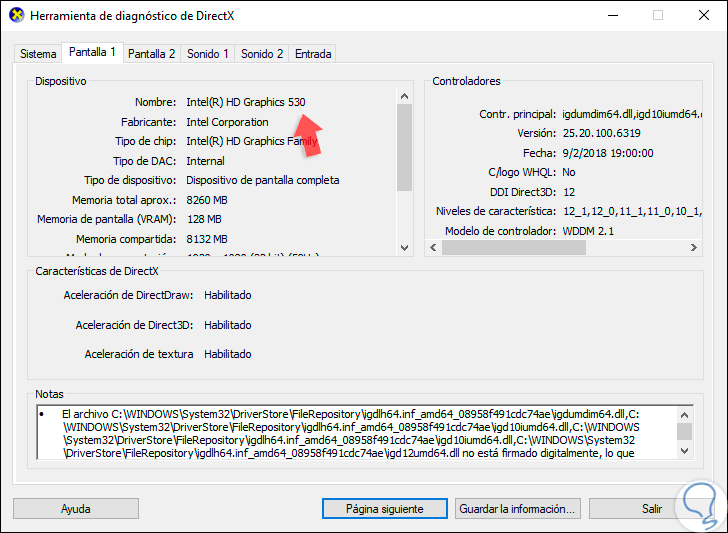
Task: Switch to the Entrada tab
Action: coord(313,54)
